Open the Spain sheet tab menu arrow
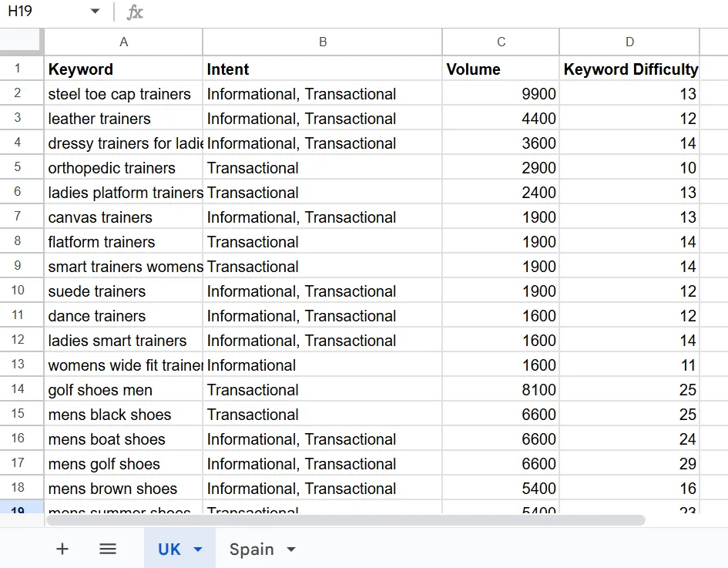 291,550
